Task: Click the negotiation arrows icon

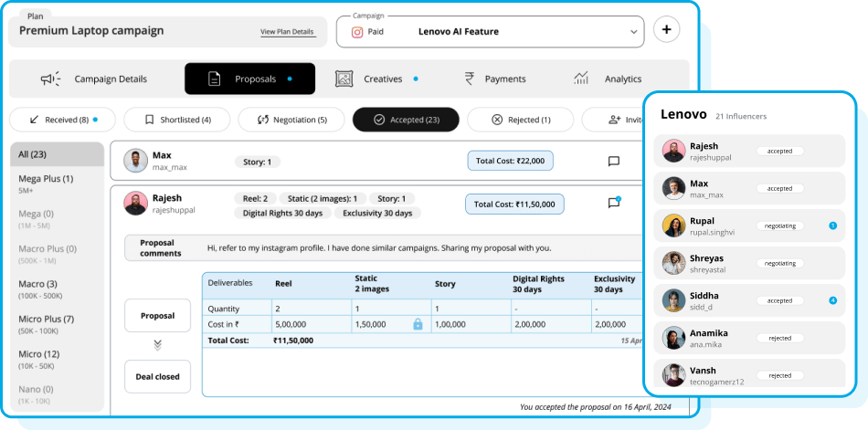Action: (263, 120)
